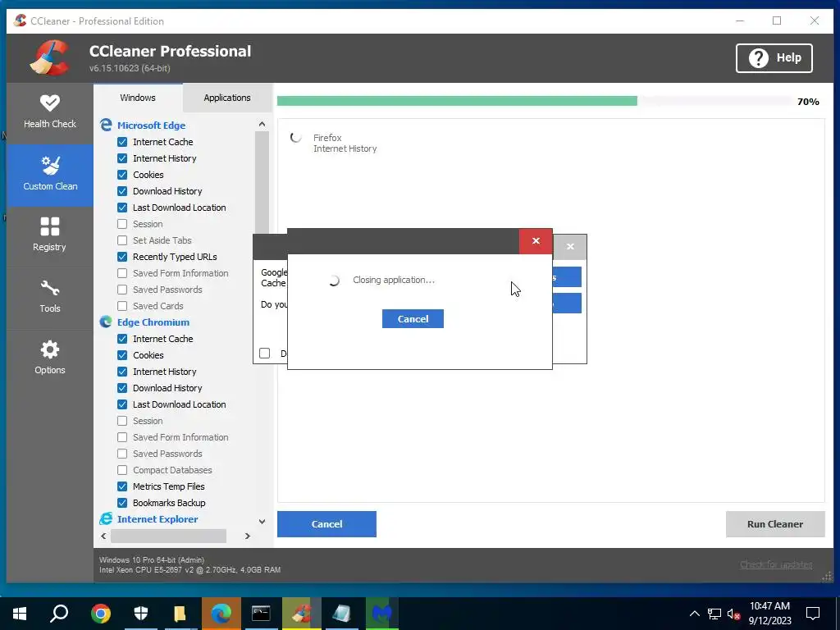Open the Help button

(774, 58)
